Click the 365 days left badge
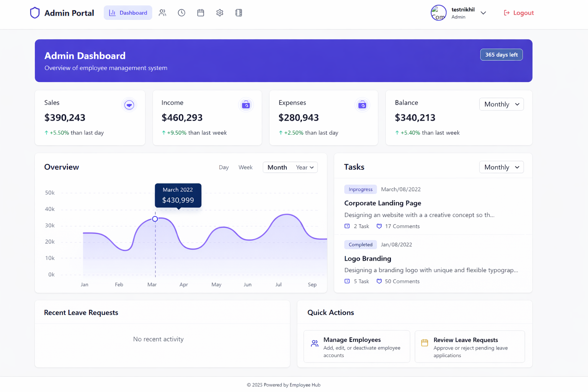The image size is (588, 392). pos(501,54)
